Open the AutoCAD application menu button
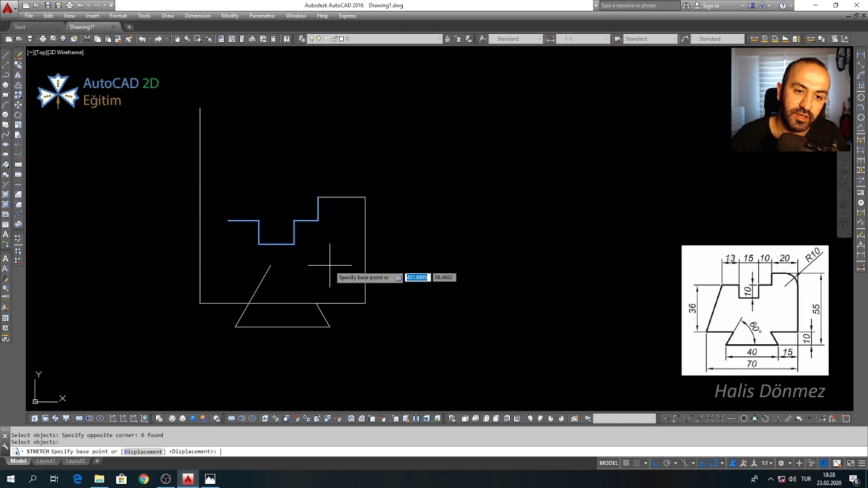868x488 pixels. 8,8
